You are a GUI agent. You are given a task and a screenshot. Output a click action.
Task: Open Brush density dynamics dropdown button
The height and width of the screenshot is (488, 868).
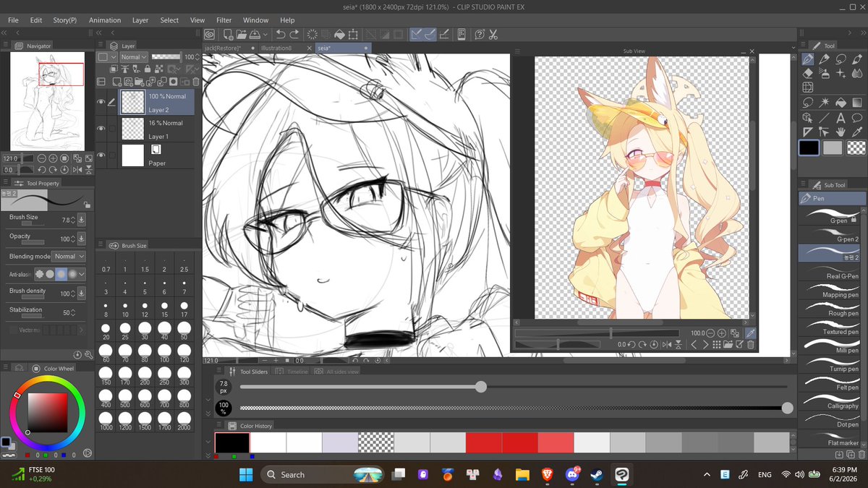tap(81, 294)
